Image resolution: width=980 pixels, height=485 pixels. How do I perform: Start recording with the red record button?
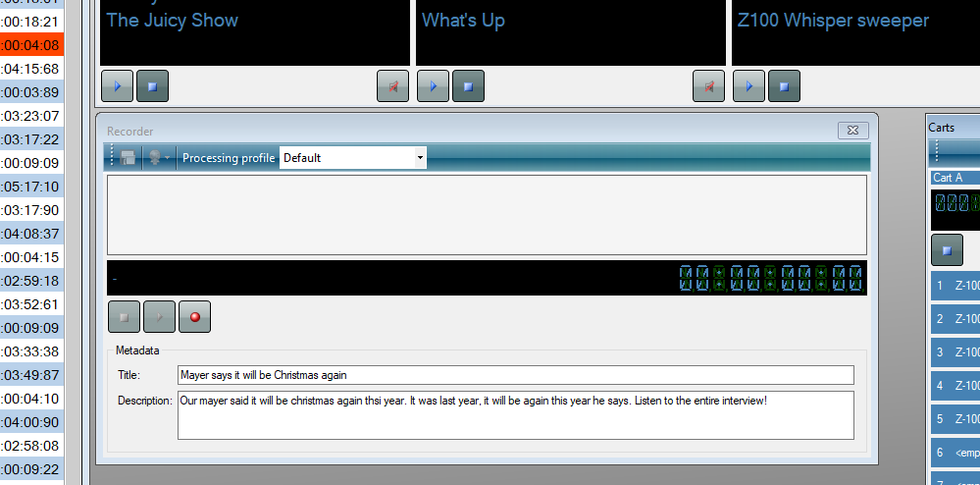(195, 317)
